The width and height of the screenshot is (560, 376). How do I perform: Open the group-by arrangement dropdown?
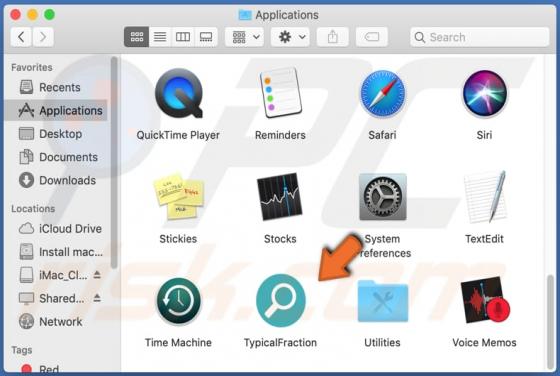(x=245, y=37)
